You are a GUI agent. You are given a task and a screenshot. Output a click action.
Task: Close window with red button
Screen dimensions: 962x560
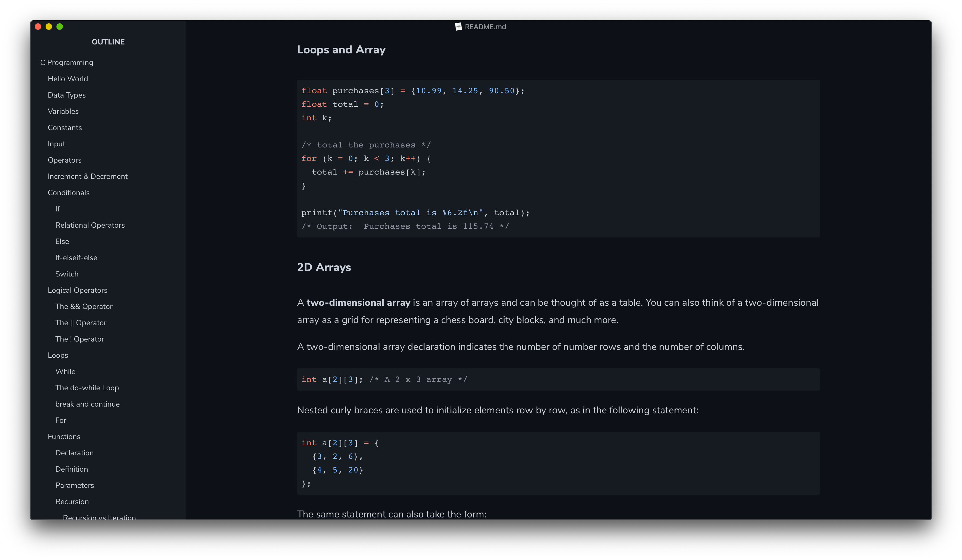(38, 27)
